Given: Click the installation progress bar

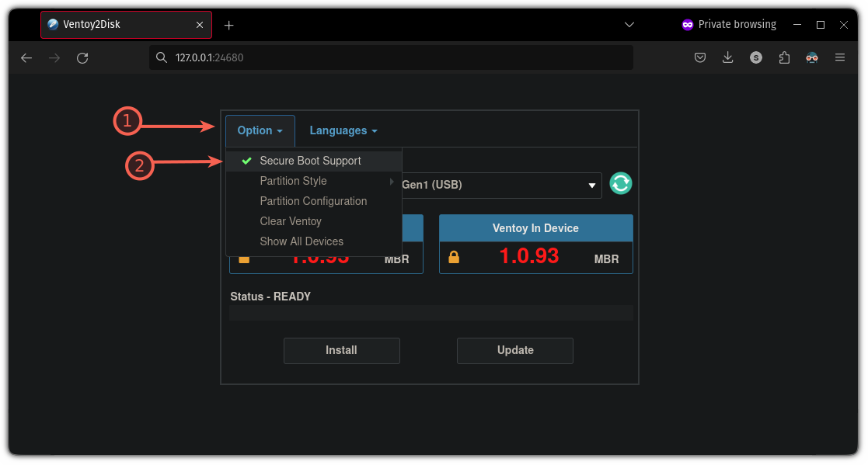Looking at the screenshot, I should click(x=431, y=313).
